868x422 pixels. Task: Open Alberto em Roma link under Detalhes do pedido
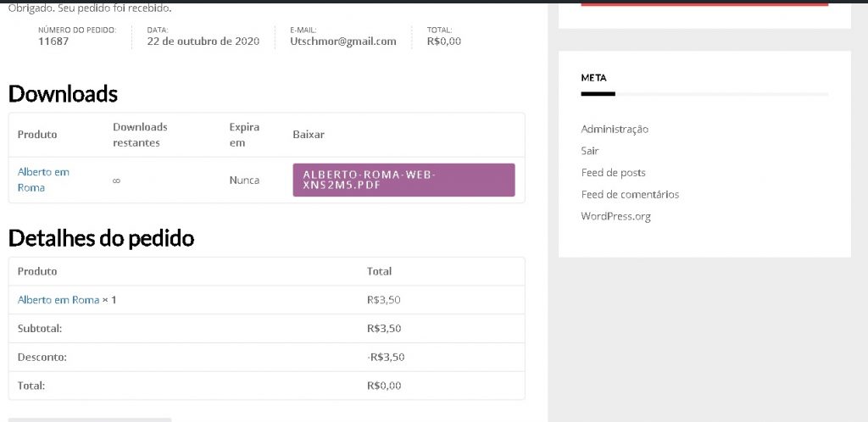coord(58,299)
